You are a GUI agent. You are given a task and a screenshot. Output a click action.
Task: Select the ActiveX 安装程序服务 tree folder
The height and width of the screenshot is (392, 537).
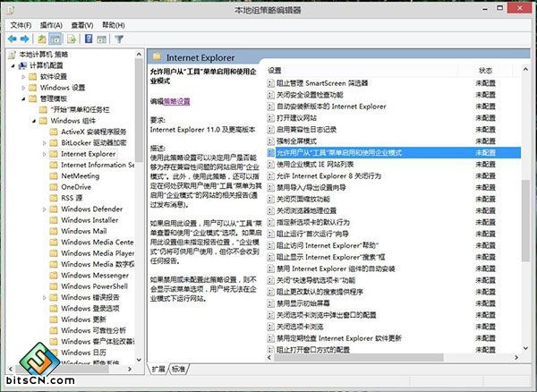(93, 132)
